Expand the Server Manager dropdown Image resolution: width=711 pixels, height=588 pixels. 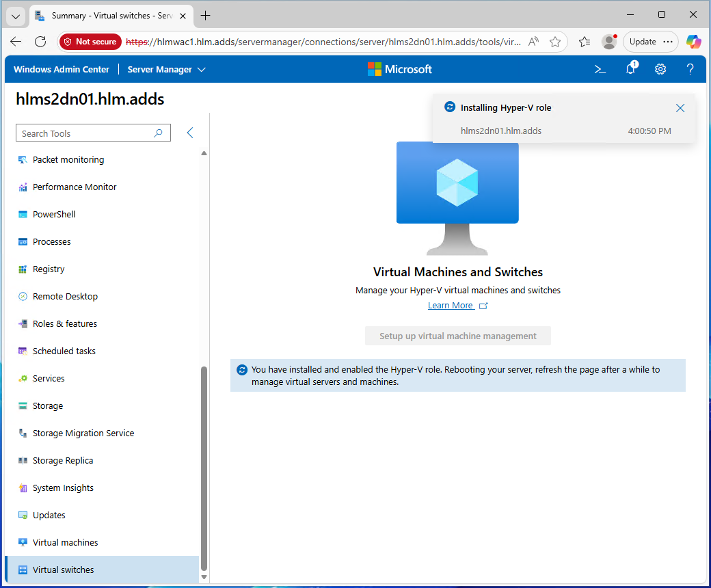(166, 70)
